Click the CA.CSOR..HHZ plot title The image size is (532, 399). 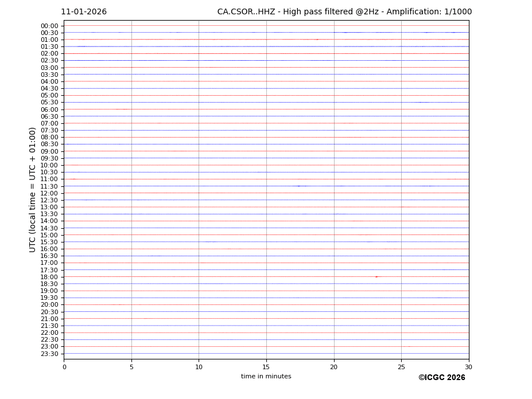[x=344, y=12]
